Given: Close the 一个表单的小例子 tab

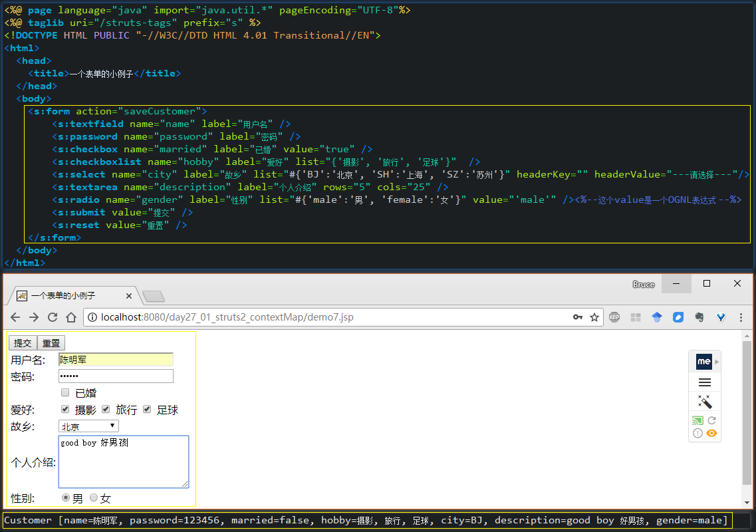Looking at the screenshot, I should (x=129, y=296).
